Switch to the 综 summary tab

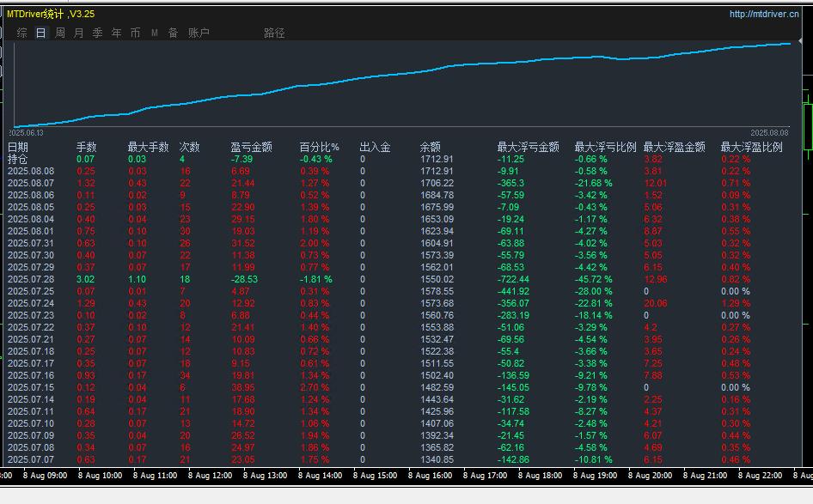(x=22, y=33)
